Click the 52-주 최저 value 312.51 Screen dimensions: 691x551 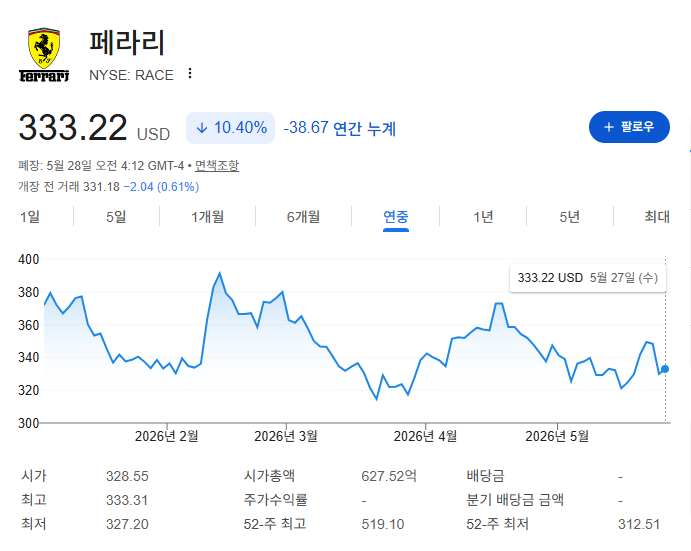(639, 524)
